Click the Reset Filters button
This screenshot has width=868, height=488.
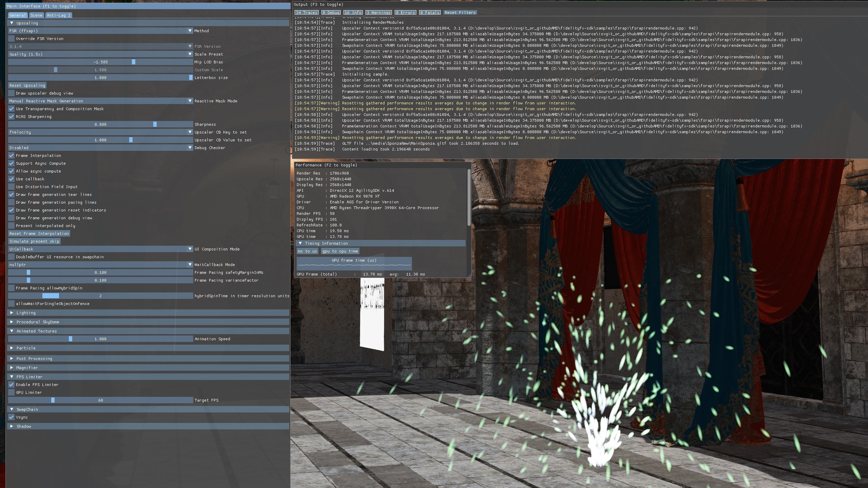pyautogui.click(x=460, y=13)
